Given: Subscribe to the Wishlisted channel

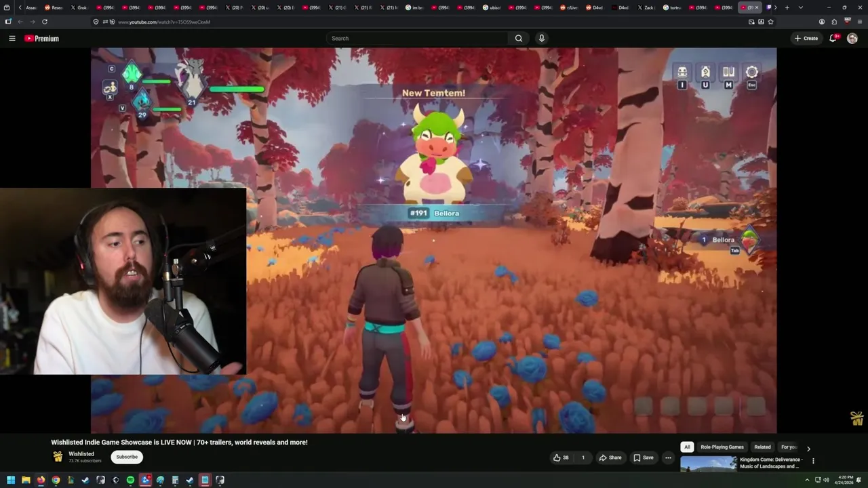Looking at the screenshot, I should [127, 457].
